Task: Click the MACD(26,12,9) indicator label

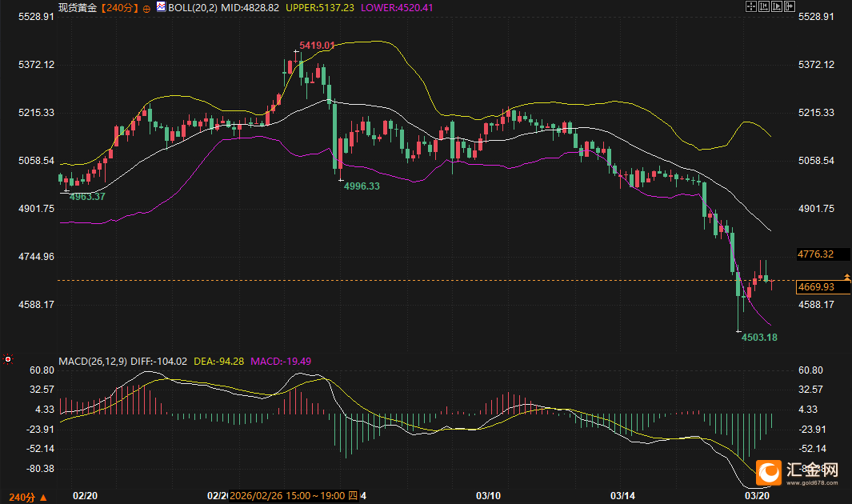Action: [x=93, y=362]
